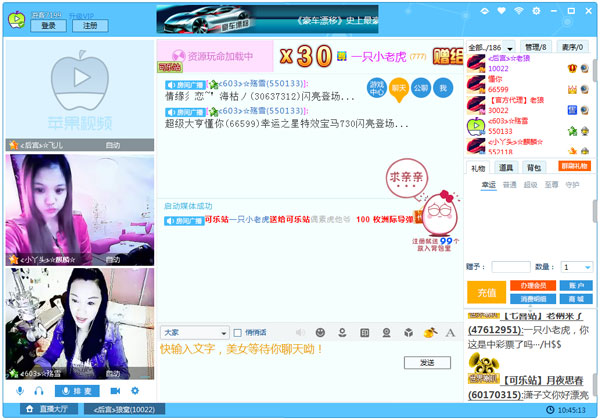Click the gold crown badge beside user 66599
Screen dimensions: 600x420
coord(572,90)
